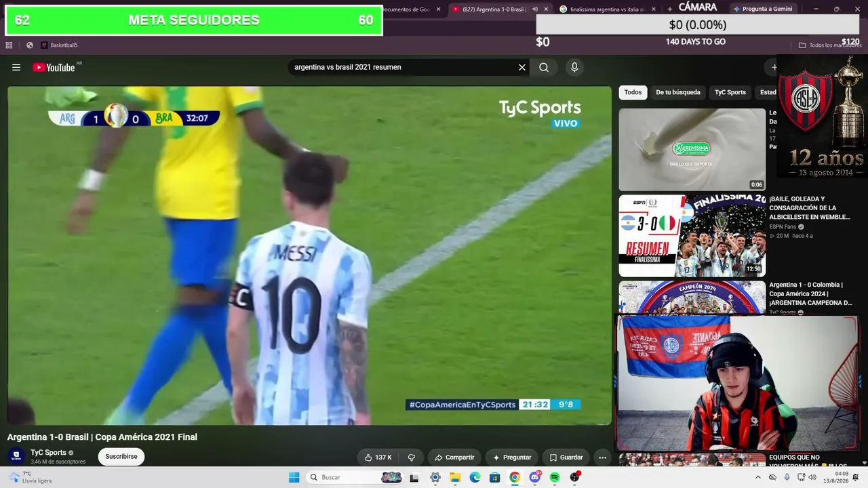This screenshot has width=868, height=488.
Task: Open Microsoft Store from the taskbar
Action: pyautogui.click(x=495, y=477)
